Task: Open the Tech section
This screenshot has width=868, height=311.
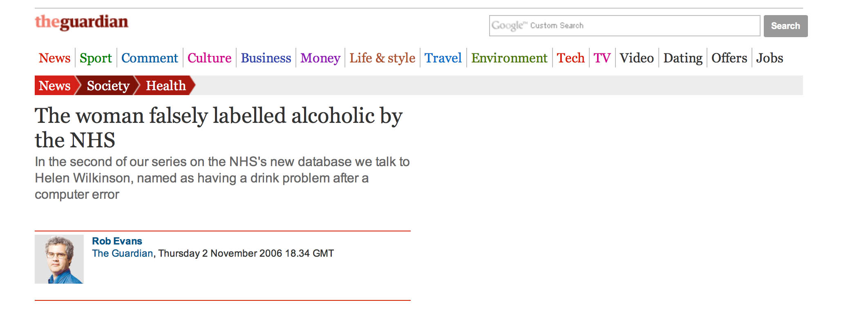Action: 570,58
